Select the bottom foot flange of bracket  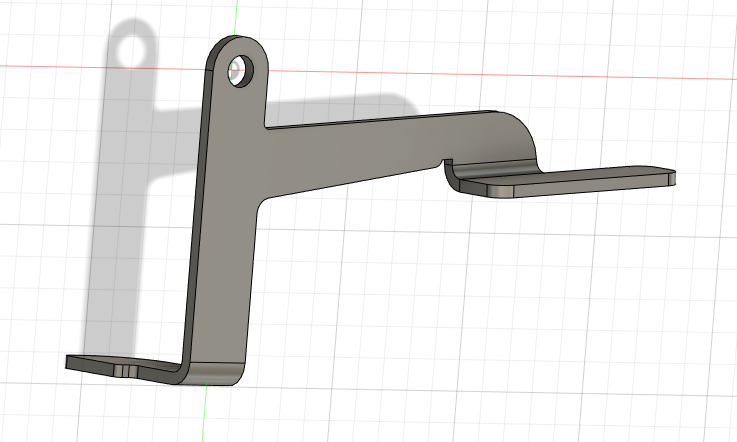click(x=122, y=366)
